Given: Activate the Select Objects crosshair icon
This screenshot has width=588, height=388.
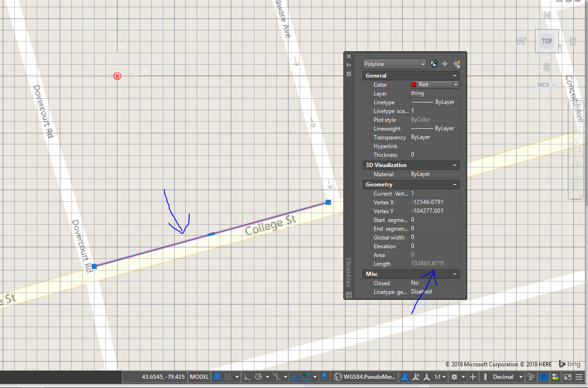Looking at the screenshot, I should pos(445,64).
